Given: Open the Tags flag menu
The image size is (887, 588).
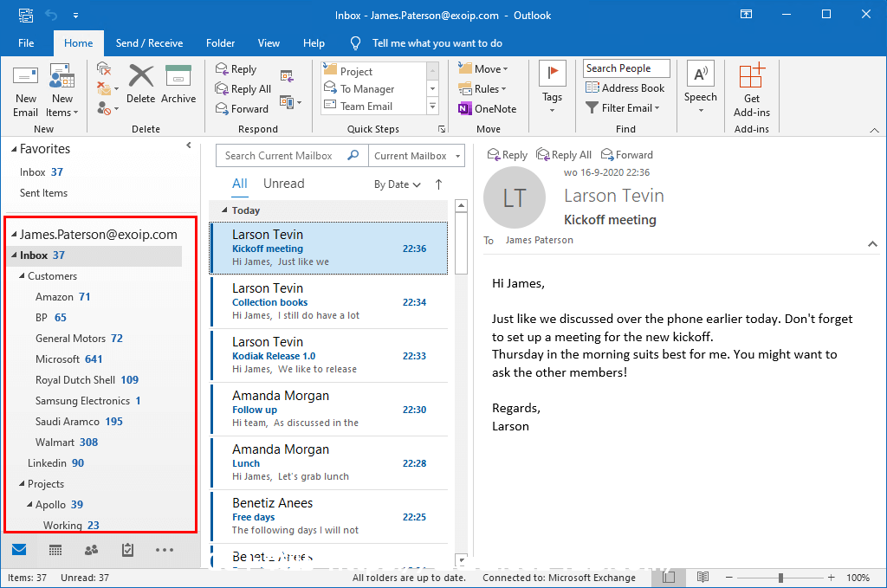Looking at the screenshot, I should coord(552,87).
